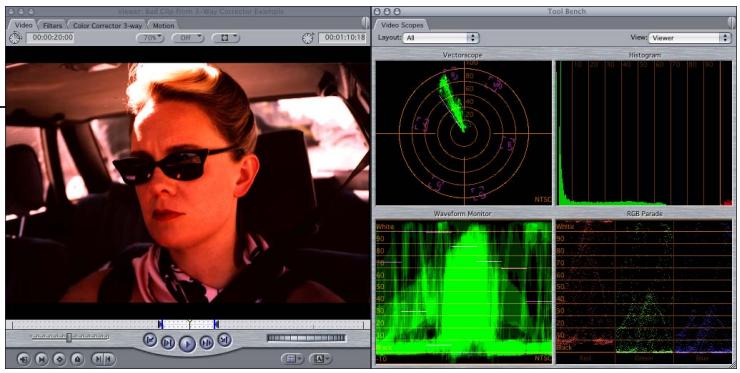Screen dimensions: 740x373
Task: Click the Match Frame button
Action: click(x=24, y=359)
